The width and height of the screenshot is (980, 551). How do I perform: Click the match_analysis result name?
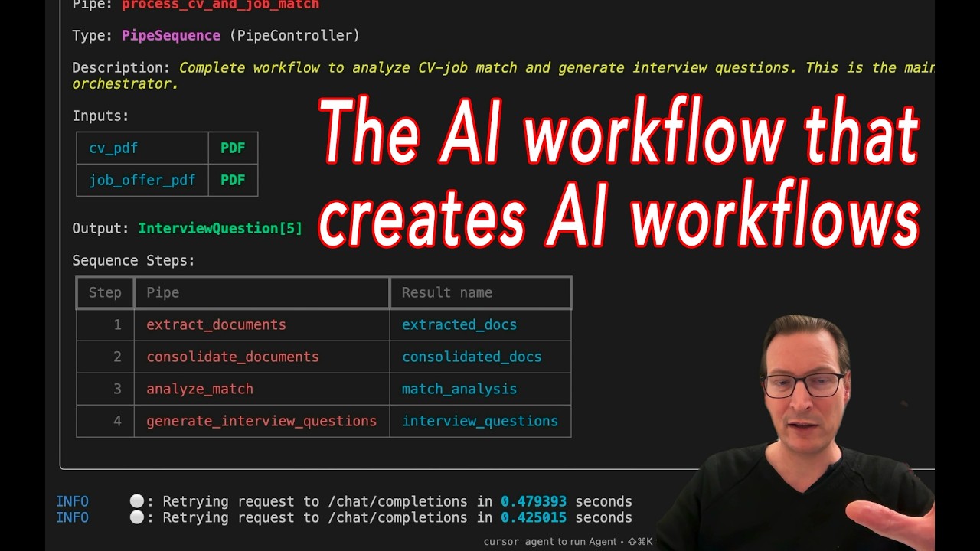pyautogui.click(x=459, y=389)
